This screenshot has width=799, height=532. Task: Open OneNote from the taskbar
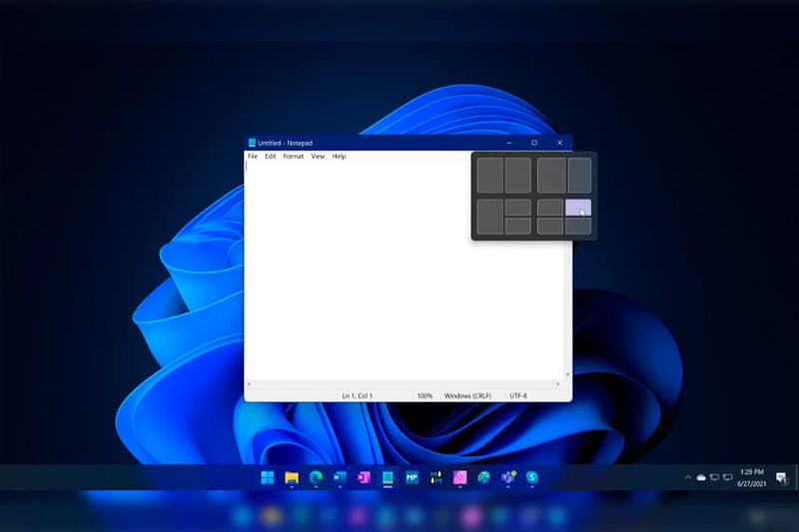(364, 477)
